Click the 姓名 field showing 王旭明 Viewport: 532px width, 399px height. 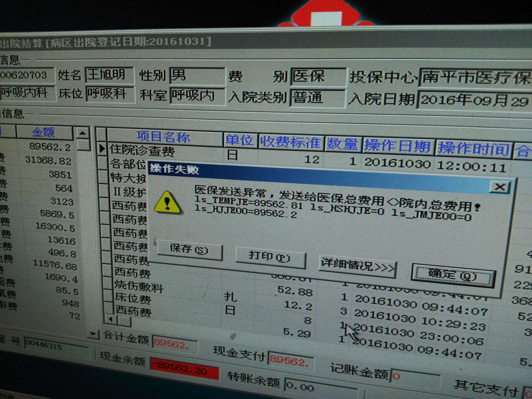point(109,75)
